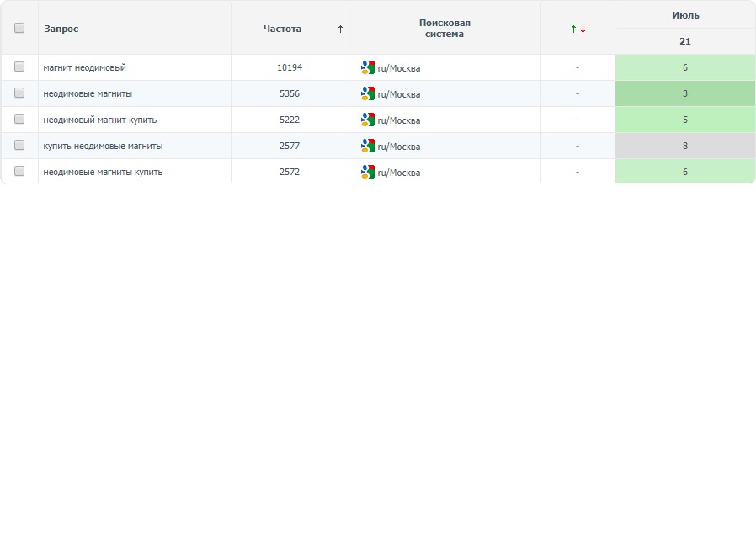Click 'ru/Москва' in the 5222 row

[399, 120]
